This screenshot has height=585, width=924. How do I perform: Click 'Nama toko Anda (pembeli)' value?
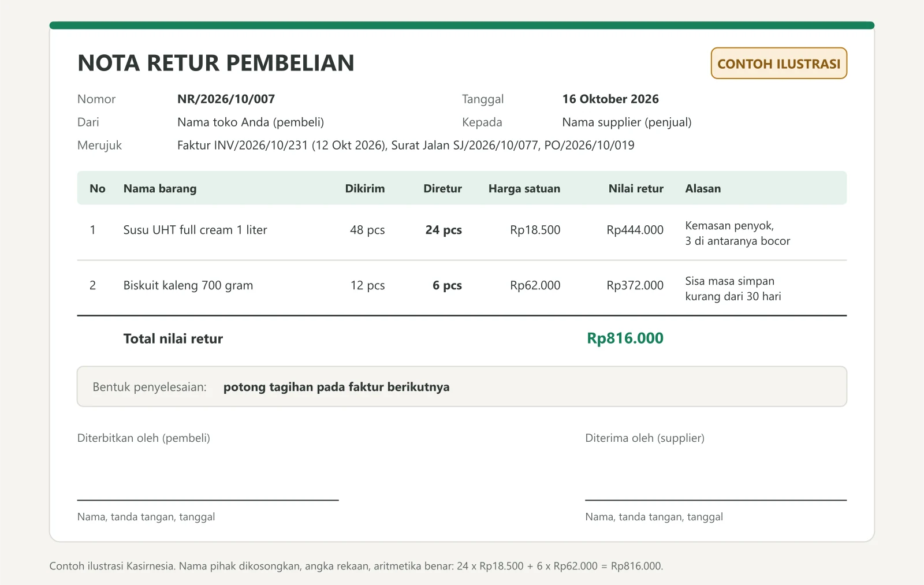251,122
